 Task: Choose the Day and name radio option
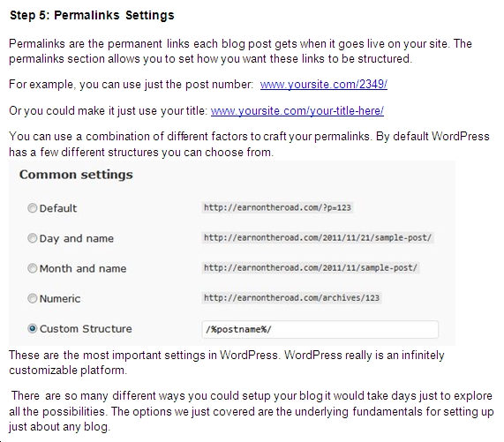tap(32, 238)
